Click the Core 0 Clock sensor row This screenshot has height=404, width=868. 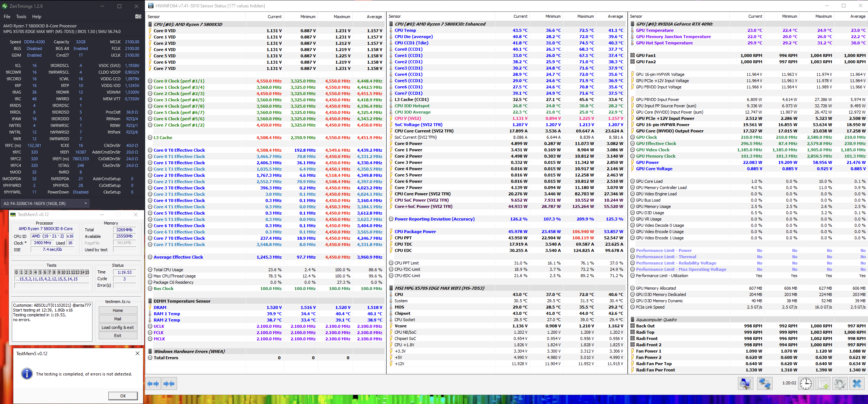tap(179, 81)
